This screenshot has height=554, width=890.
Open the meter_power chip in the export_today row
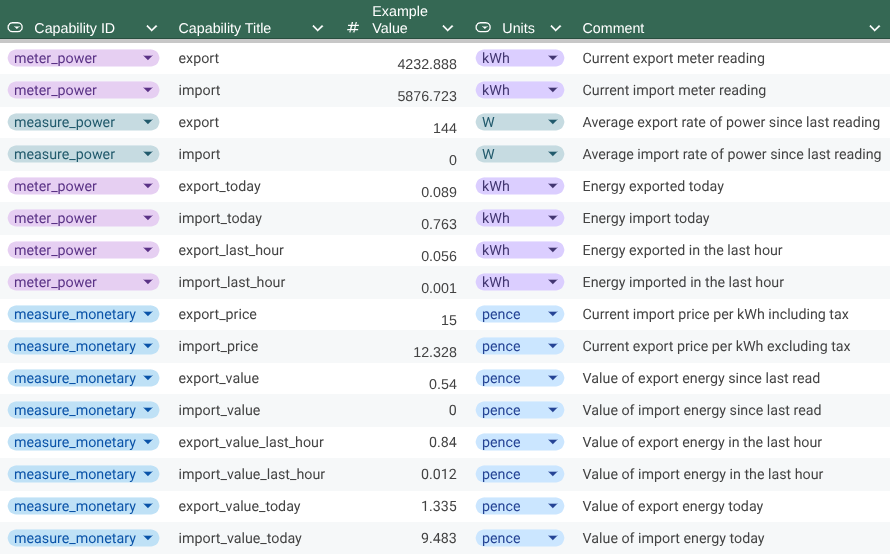pos(83,186)
